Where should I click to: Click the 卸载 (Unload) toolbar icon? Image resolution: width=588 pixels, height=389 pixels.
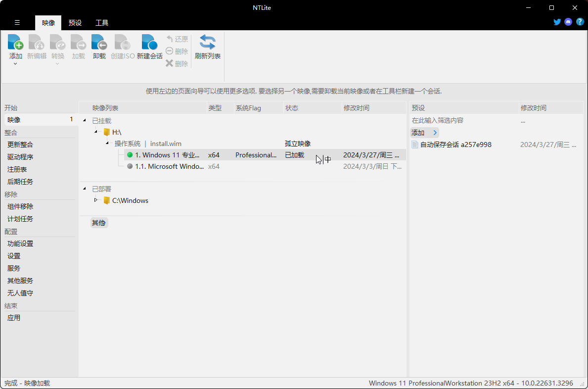(99, 42)
